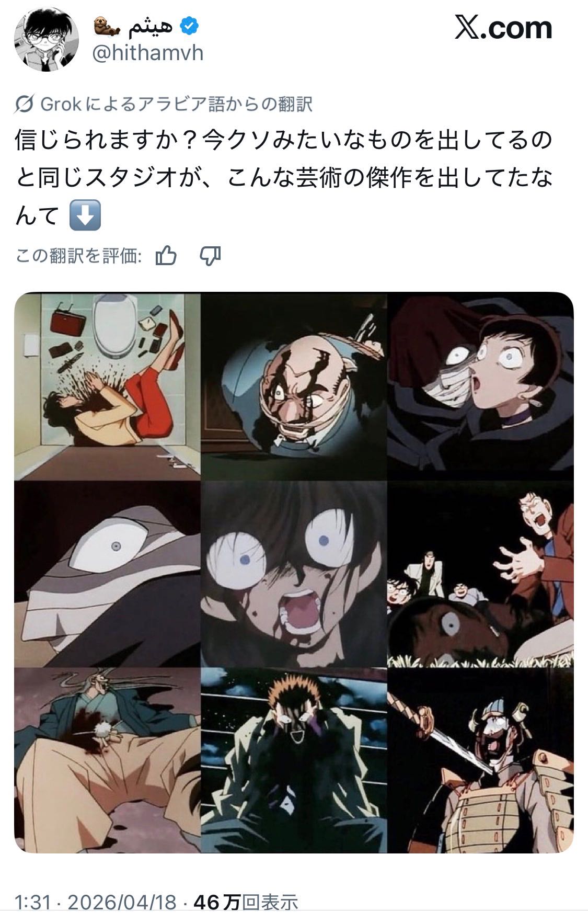
Task: Tap the down arrow emoji in tweet
Action: click(x=85, y=216)
